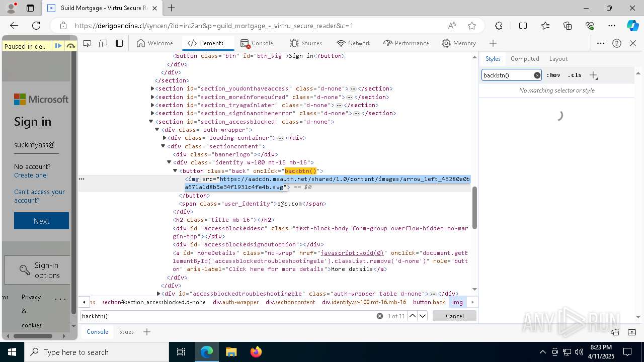The width and height of the screenshot is (644, 362).
Task: Click the backbtn() search input field
Action: 228,316
